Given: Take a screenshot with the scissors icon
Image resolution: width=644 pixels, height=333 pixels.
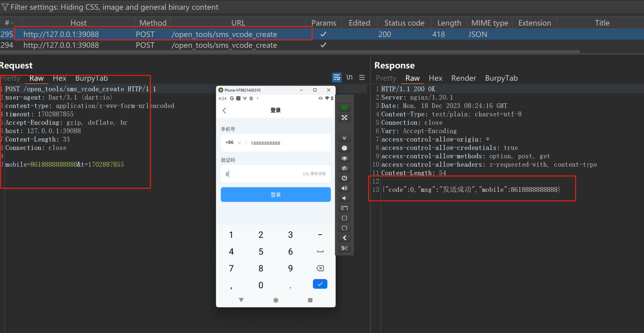Looking at the screenshot, I should point(345,248).
